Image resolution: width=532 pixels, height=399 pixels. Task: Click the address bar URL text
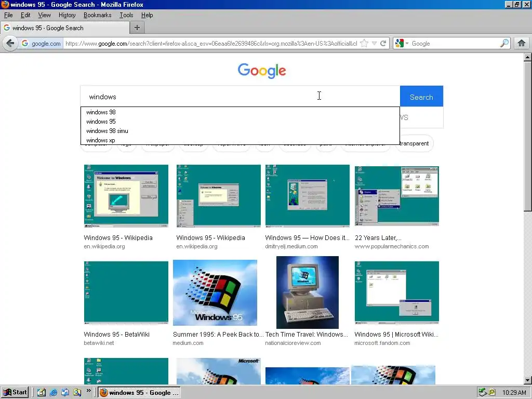click(x=211, y=44)
